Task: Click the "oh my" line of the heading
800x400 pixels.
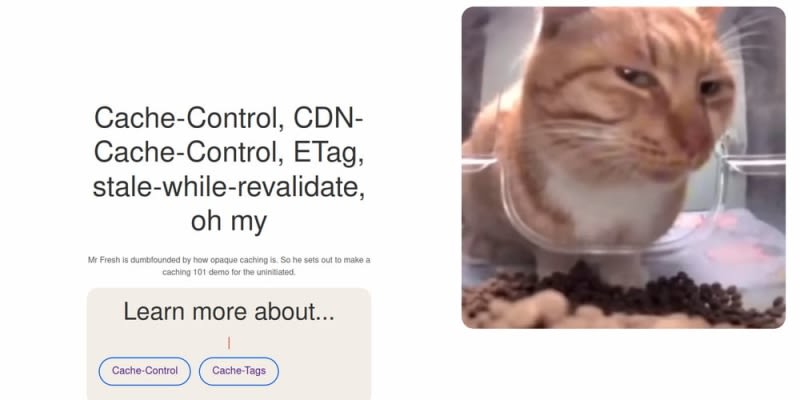Action: (229, 222)
